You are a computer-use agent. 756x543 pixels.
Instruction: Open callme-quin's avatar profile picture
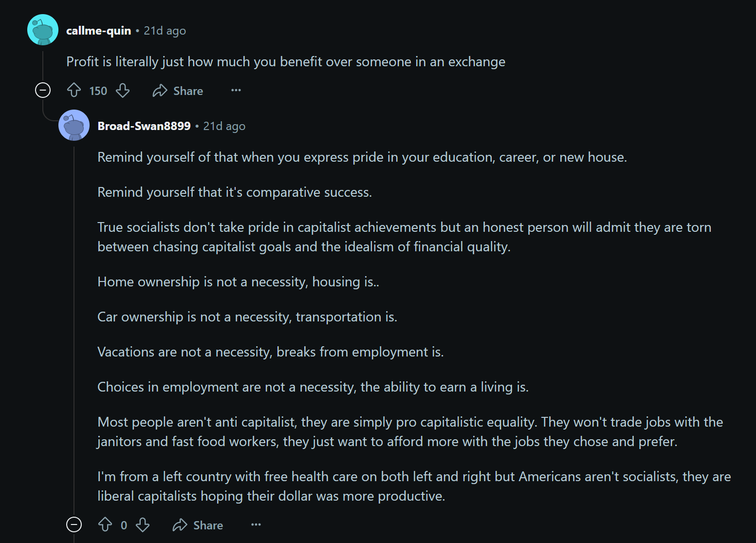pos(43,30)
